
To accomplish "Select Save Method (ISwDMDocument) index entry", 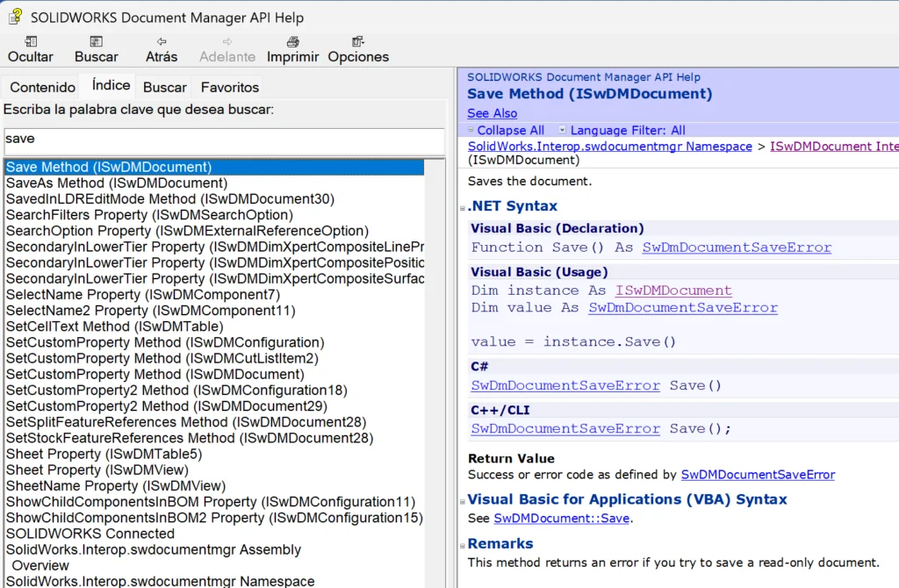I will click(x=214, y=167).
